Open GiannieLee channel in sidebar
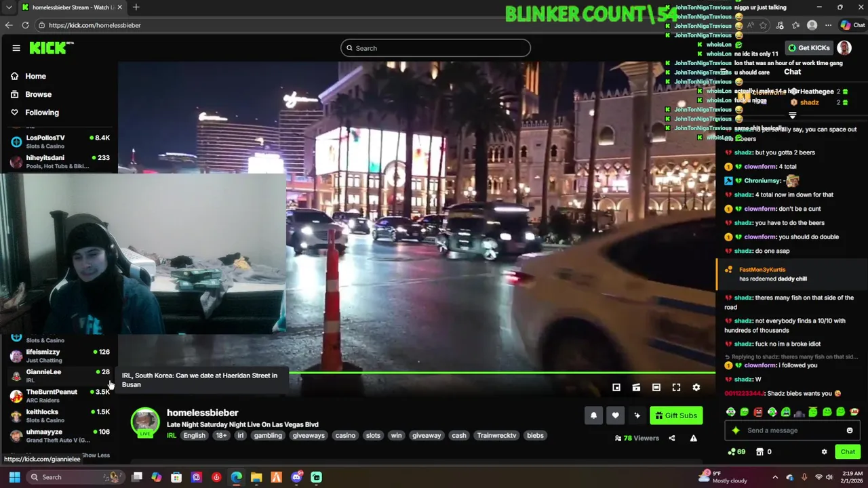The image size is (868, 488). tap(60, 375)
